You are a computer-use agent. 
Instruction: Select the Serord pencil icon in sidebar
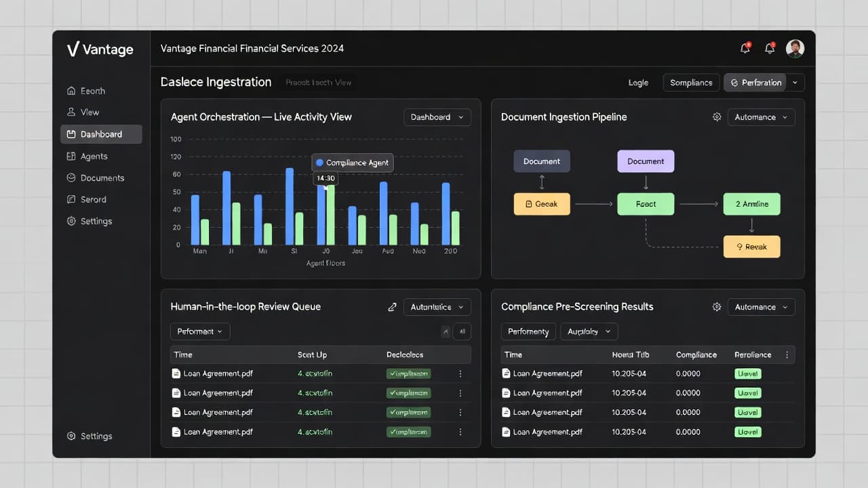[x=72, y=199]
